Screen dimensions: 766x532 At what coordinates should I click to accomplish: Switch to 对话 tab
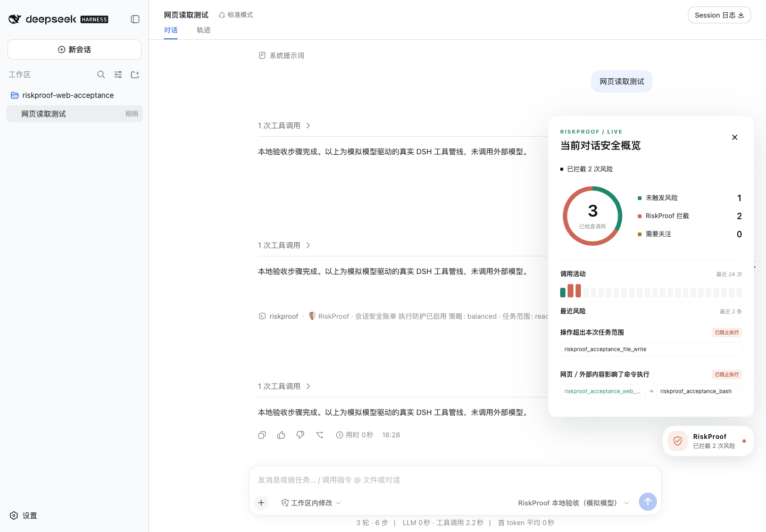(171, 30)
